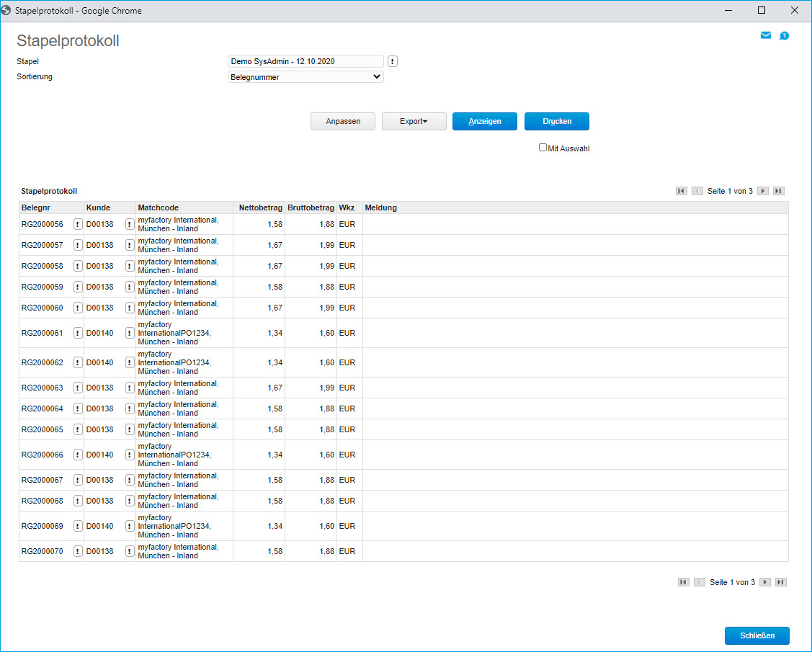Open details icon beside Belegnr RG2000056

pos(78,224)
